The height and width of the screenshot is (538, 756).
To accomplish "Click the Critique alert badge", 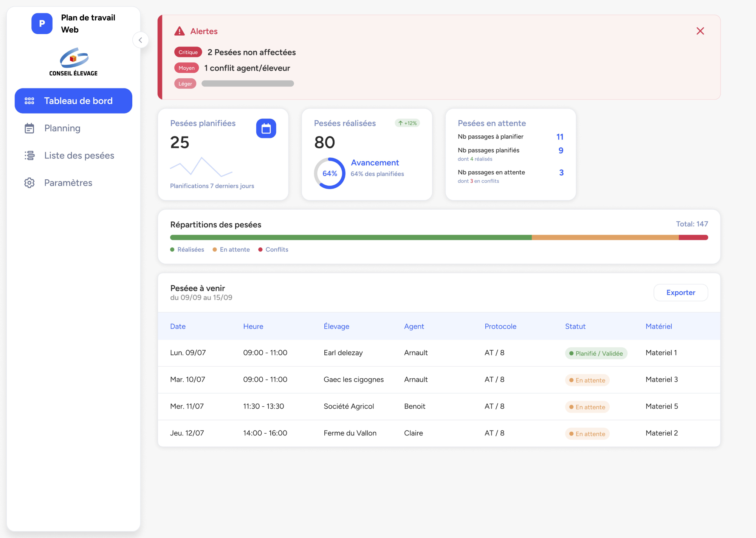I will click(x=188, y=52).
